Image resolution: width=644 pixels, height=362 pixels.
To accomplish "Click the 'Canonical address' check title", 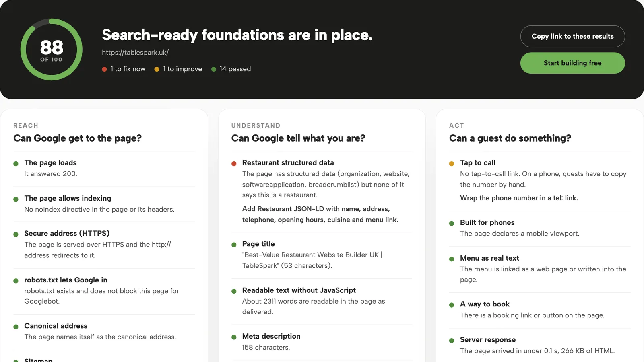I will click(56, 326).
